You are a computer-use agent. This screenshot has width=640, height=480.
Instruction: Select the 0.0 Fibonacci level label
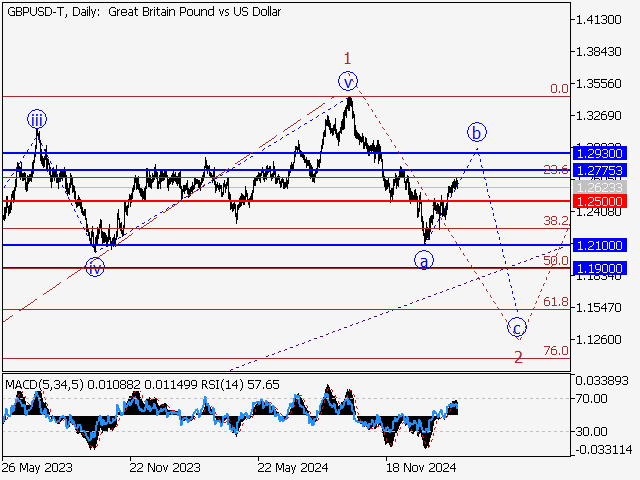click(559, 89)
